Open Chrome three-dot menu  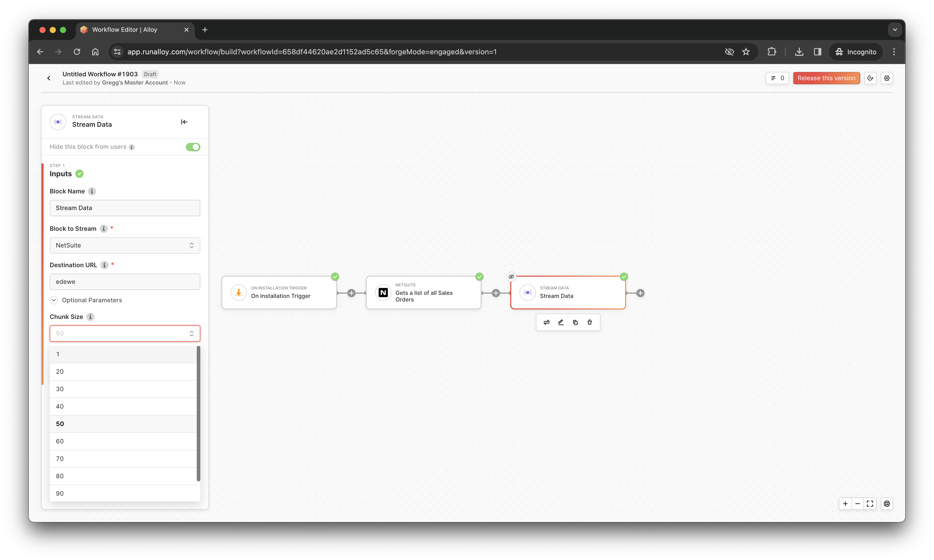894,52
